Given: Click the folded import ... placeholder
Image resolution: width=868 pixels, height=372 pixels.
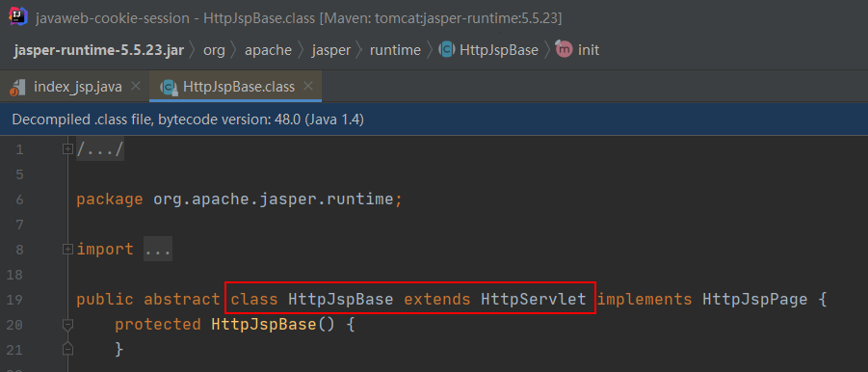Looking at the screenshot, I should [x=158, y=250].
